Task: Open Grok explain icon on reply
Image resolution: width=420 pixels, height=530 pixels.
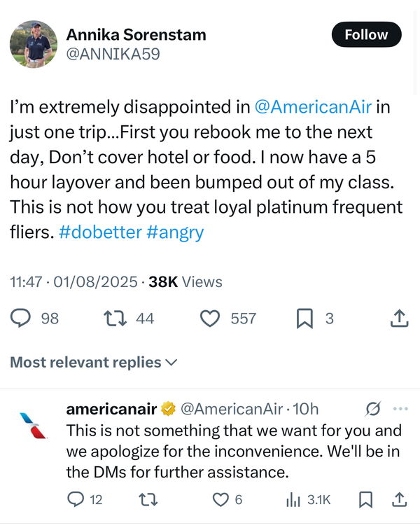Action: [x=373, y=409]
